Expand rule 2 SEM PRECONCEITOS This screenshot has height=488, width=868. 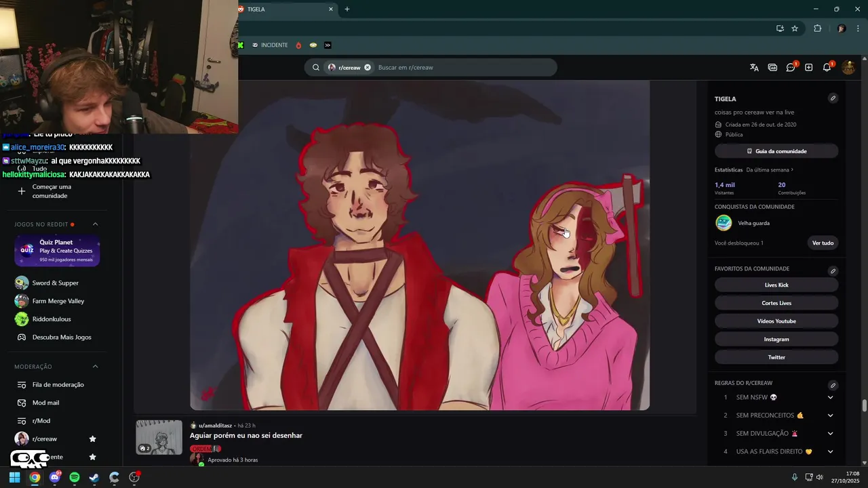click(830, 415)
